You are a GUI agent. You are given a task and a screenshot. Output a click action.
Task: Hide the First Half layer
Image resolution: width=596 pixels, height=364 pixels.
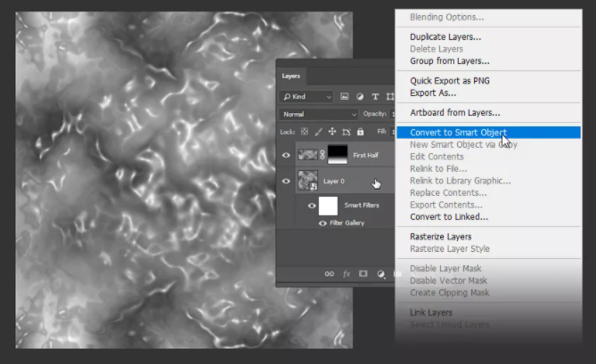click(286, 155)
